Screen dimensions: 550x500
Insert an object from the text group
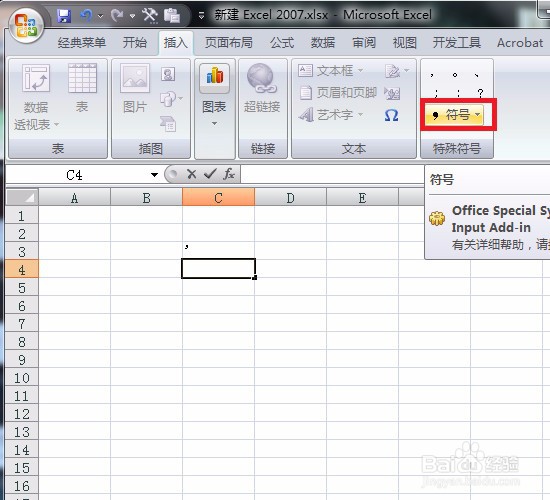[x=392, y=93]
